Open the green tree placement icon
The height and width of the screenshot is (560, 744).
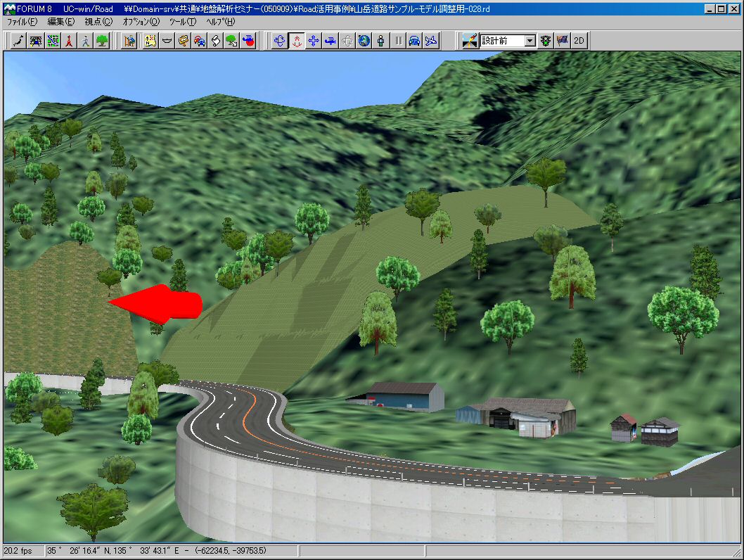[103, 41]
